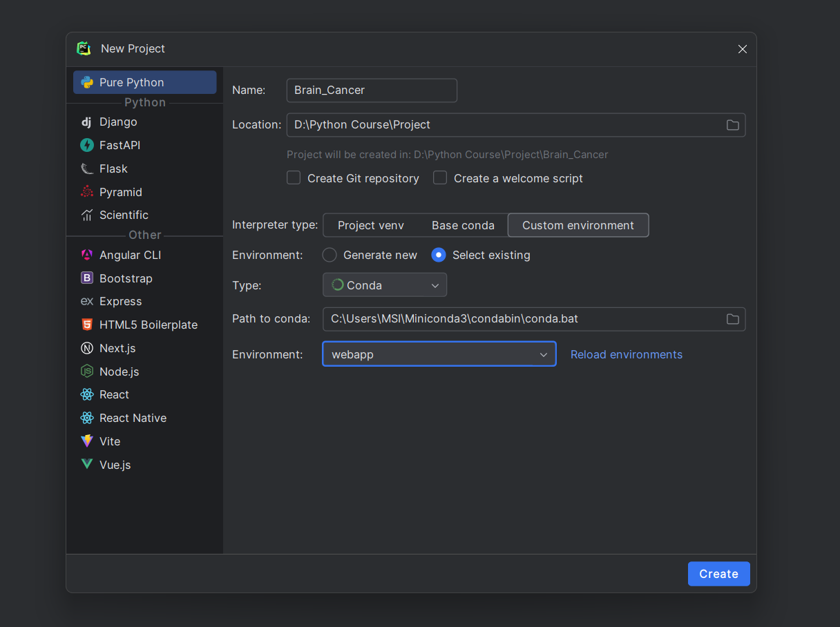Image resolution: width=840 pixels, height=627 pixels.
Task: Select Scientific project type in sidebar
Action: [x=124, y=215]
